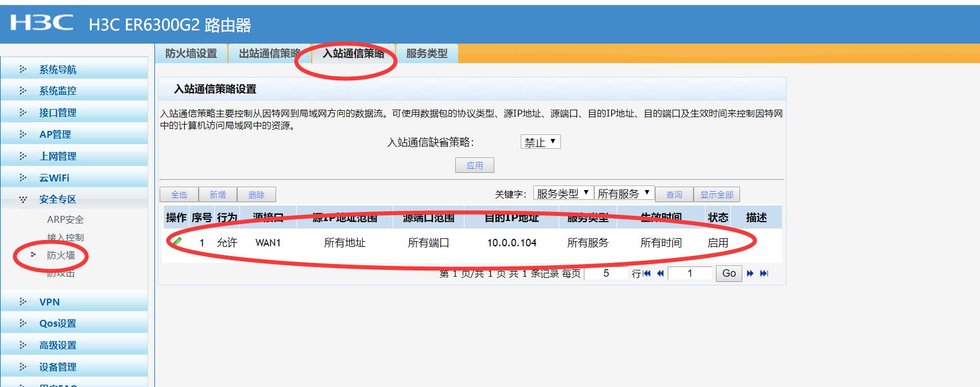Expand the VPN menu

click(74, 302)
